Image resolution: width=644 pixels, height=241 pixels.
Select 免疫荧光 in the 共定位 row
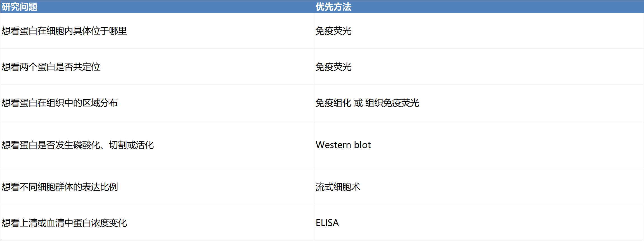[333, 67]
